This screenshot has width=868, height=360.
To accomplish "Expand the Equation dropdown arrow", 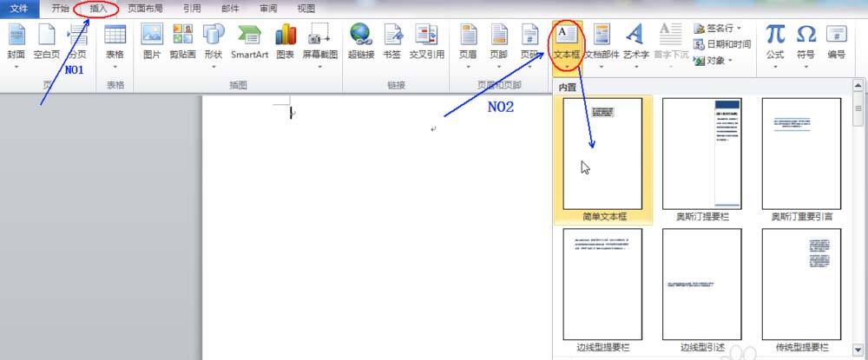I will [775, 67].
